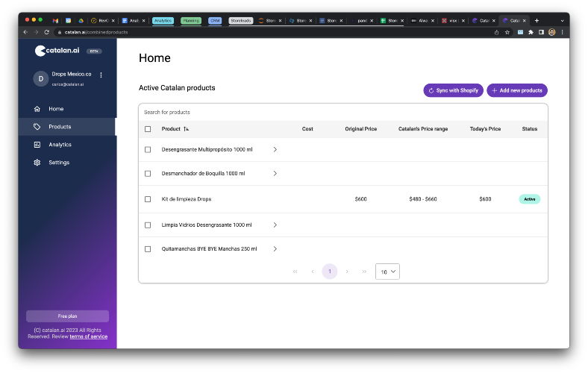588x373 pixels.
Task: Go to the next page of results
Action: point(347,272)
